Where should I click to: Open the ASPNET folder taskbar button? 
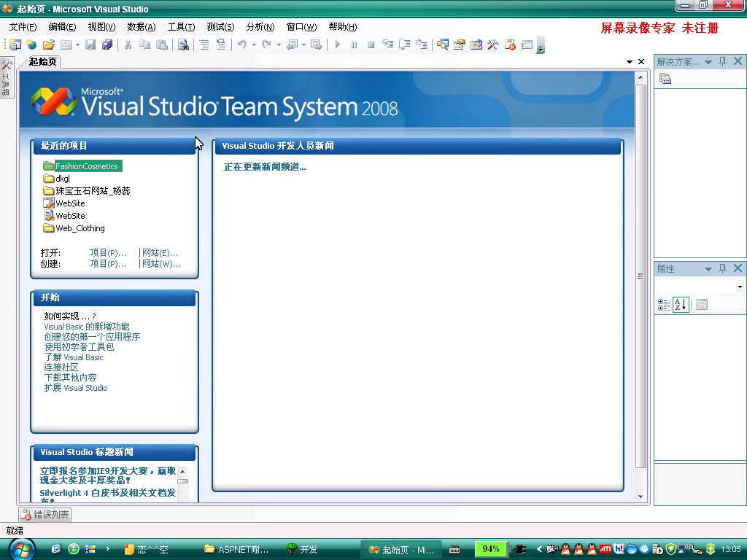(236, 550)
